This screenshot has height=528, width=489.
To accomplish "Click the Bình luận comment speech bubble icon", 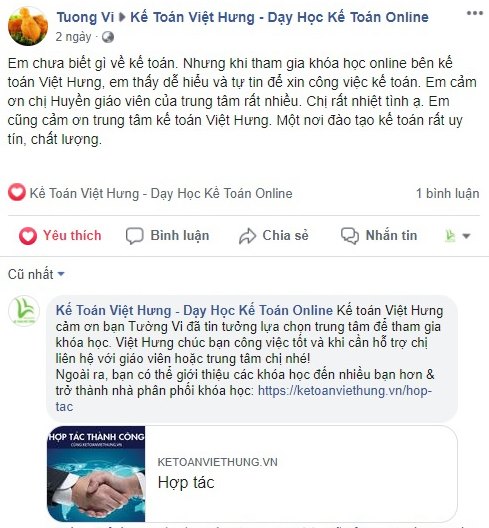I will (x=135, y=236).
